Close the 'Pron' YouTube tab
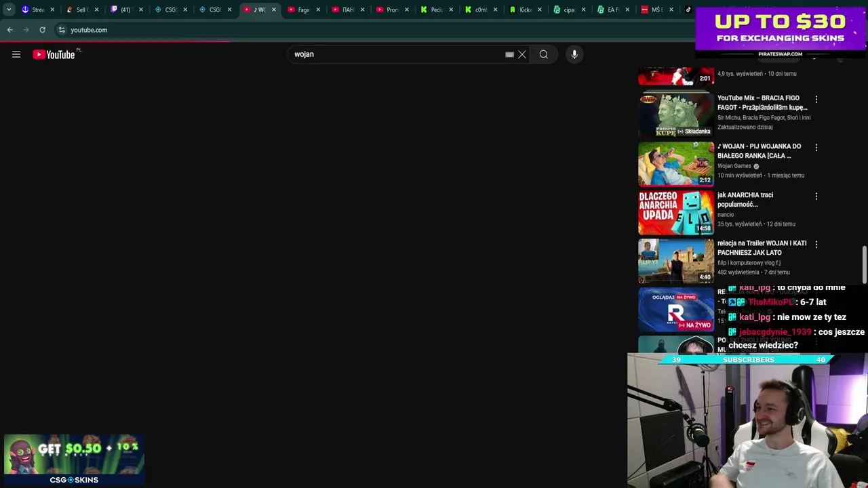Screen dimensions: 868x488 (407, 9)
